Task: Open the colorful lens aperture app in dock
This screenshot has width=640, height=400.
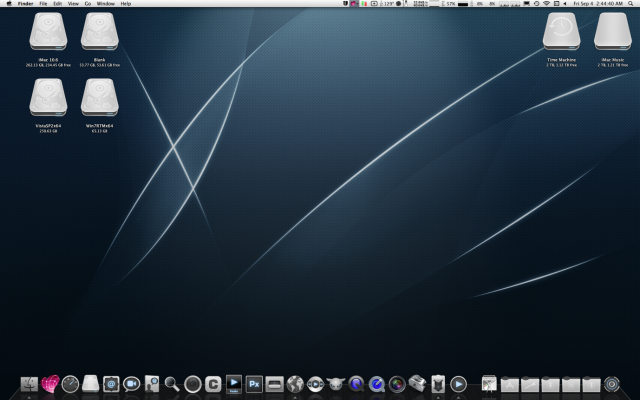Action: 397,384
